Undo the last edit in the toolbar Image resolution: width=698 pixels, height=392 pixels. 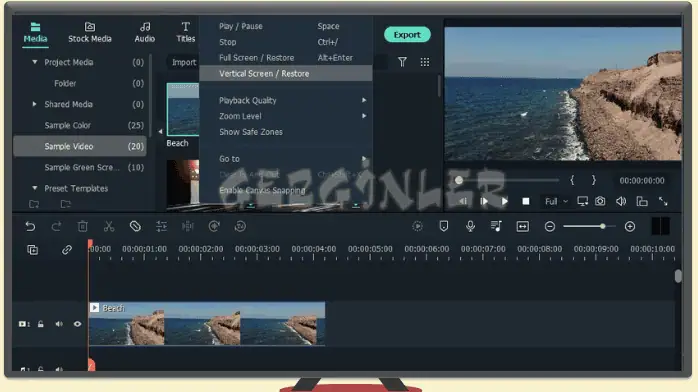(x=30, y=226)
